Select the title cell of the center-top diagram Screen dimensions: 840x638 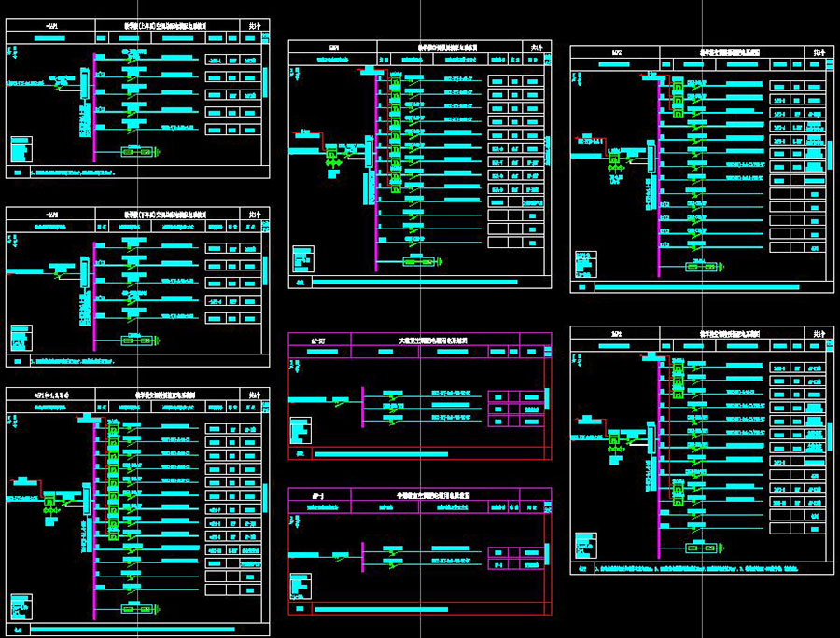click(449, 47)
